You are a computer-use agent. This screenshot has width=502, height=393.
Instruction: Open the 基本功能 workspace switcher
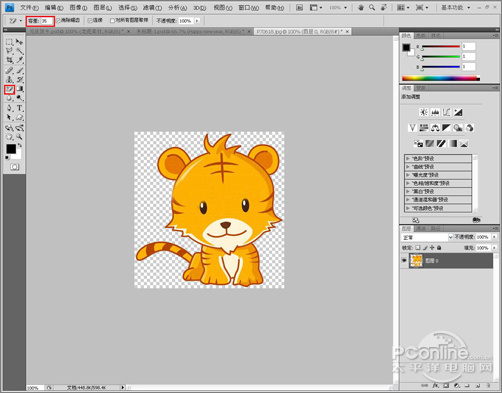455,7
